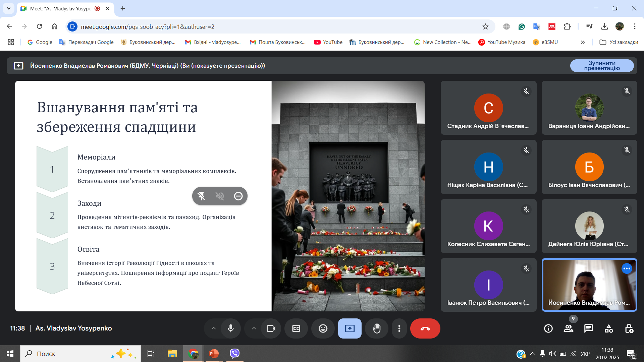Open the emoji reactions button
The image size is (644, 362).
coord(323,328)
